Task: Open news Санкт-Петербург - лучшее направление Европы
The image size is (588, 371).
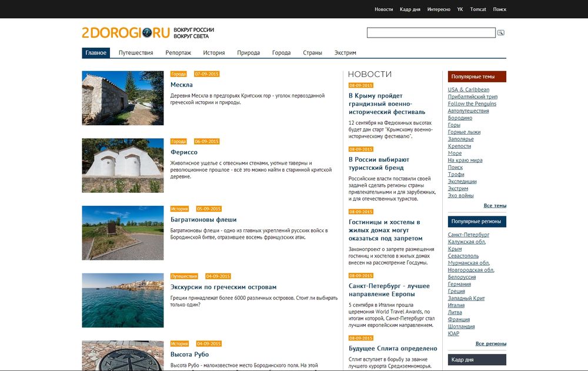Action: (x=389, y=290)
